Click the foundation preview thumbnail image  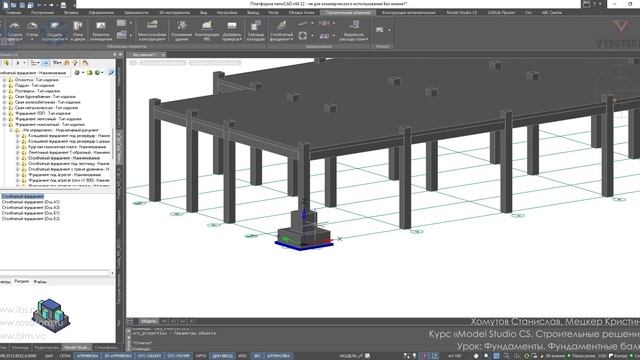51,315
